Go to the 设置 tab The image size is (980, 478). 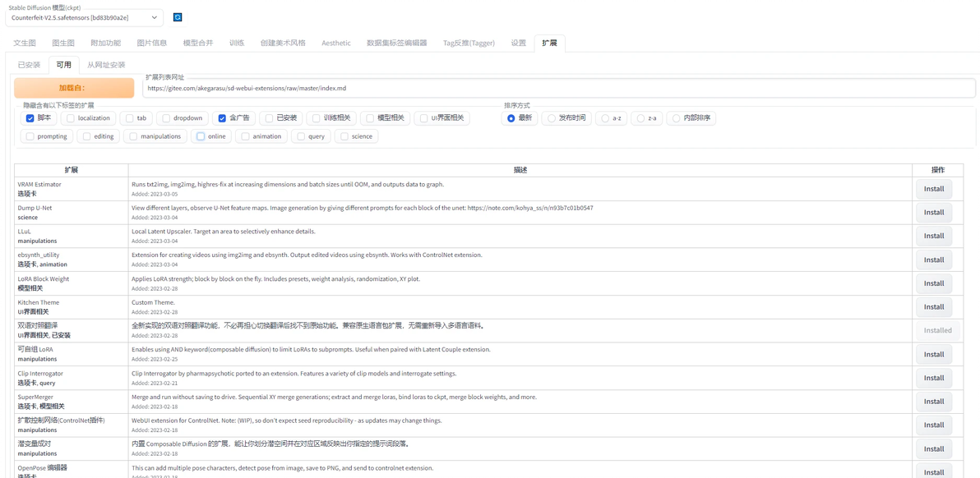coord(518,43)
